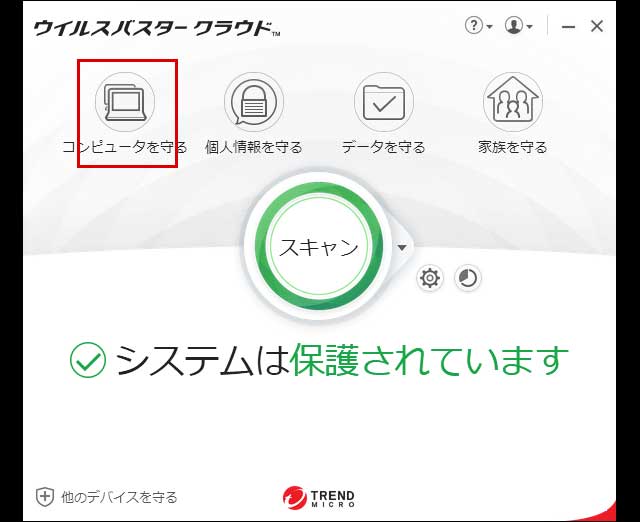Select the データを守る text label
Viewport: 640px width, 522px height.
(383, 147)
